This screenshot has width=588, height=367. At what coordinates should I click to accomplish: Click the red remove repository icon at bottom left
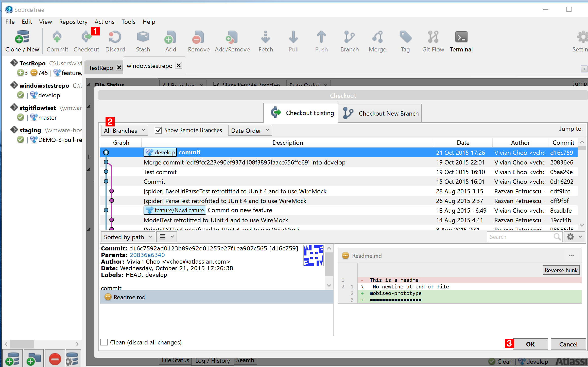tap(55, 359)
